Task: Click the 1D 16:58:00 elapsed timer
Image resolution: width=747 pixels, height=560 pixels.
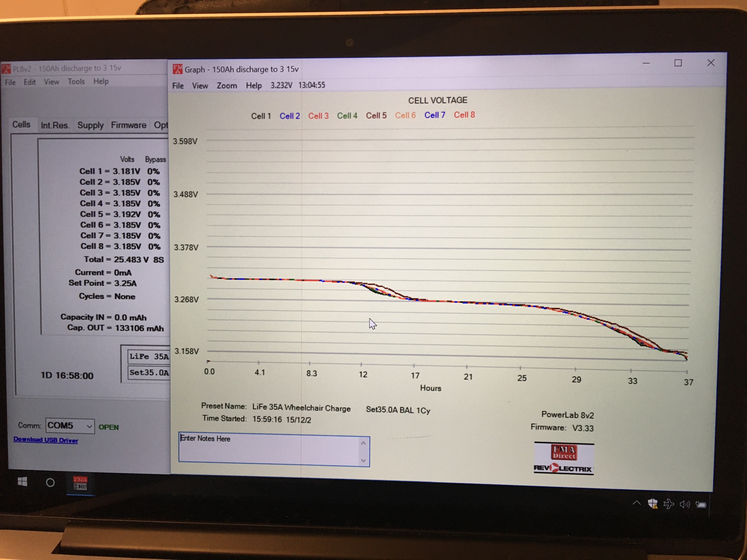Action: tap(67, 376)
